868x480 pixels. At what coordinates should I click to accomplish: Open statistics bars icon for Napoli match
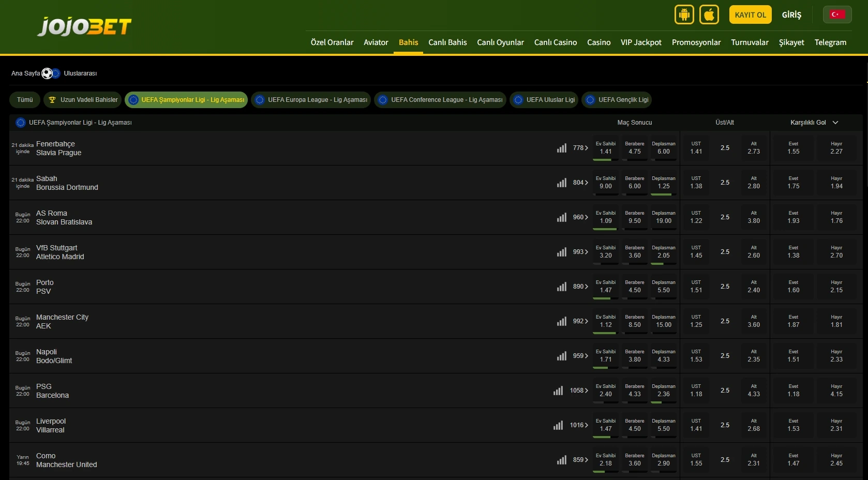coord(562,356)
